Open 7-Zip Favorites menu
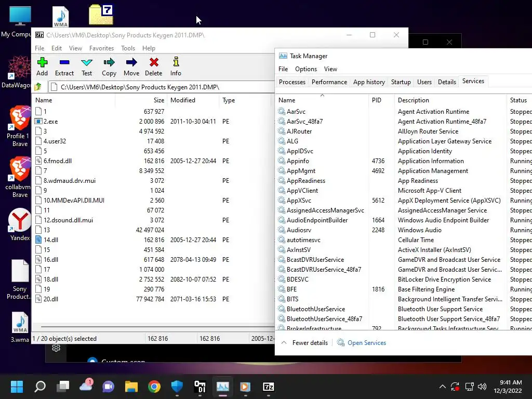 point(101,48)
